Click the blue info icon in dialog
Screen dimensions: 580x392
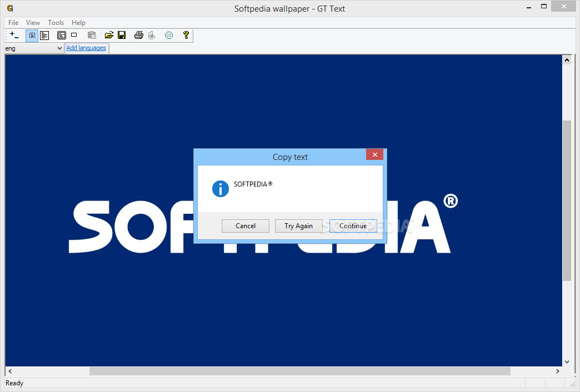pyautogui.click(x=221, y=189)
